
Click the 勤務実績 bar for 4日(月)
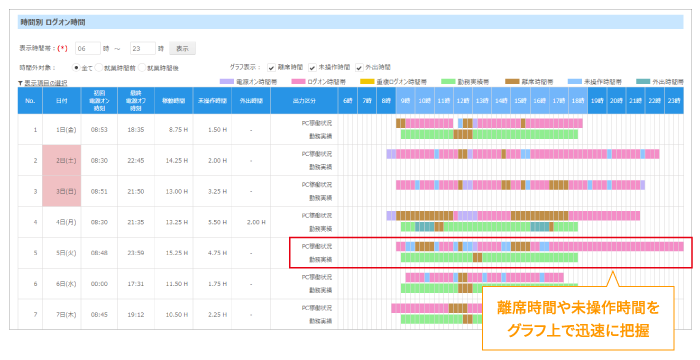click(x=489, y=226)
